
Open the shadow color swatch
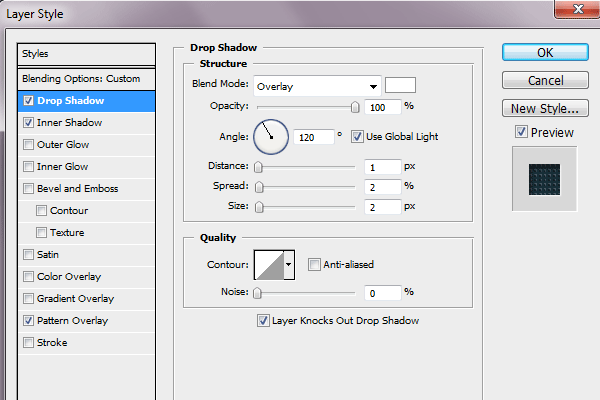click(401, 85)
